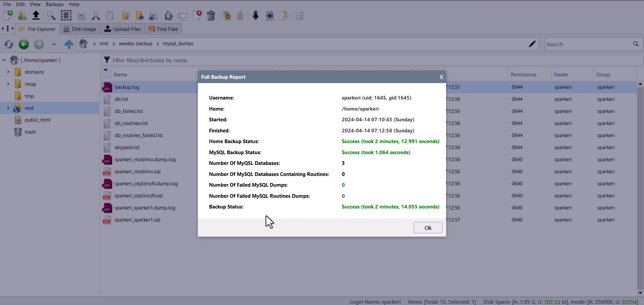Open the File menu

click(7, 4)
